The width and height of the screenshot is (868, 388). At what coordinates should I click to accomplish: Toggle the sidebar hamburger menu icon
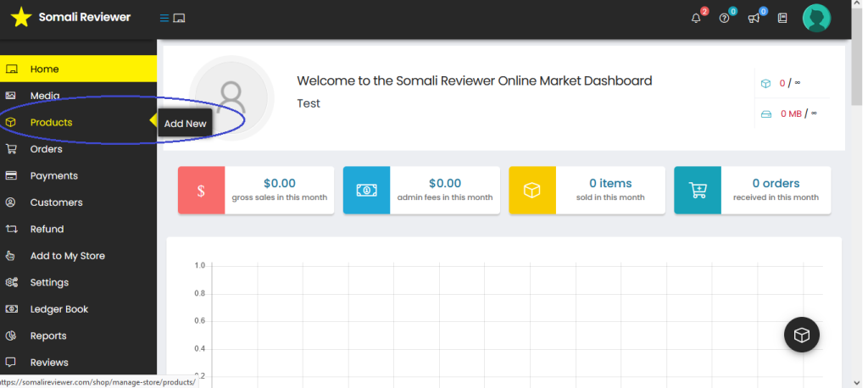click(164, 19)
